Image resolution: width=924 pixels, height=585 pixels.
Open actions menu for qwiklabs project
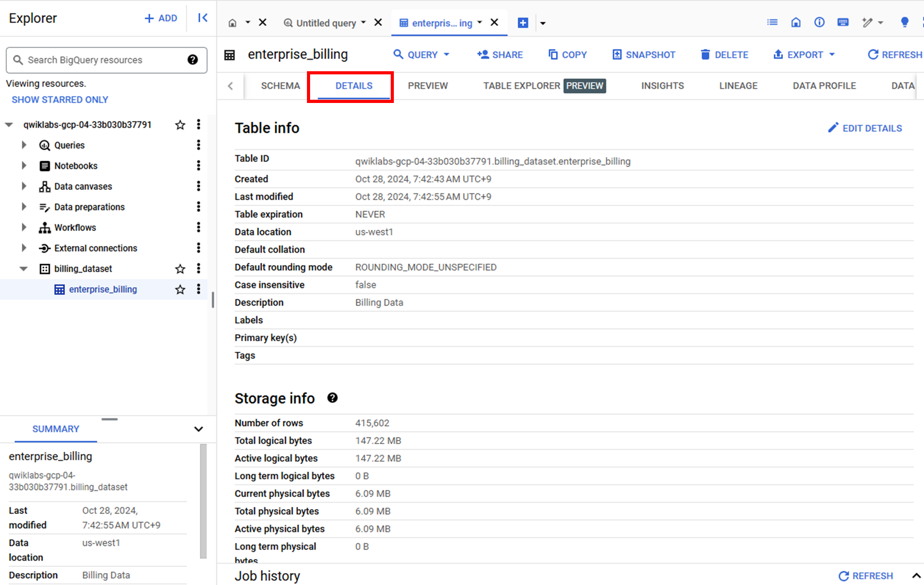[198, 124]
